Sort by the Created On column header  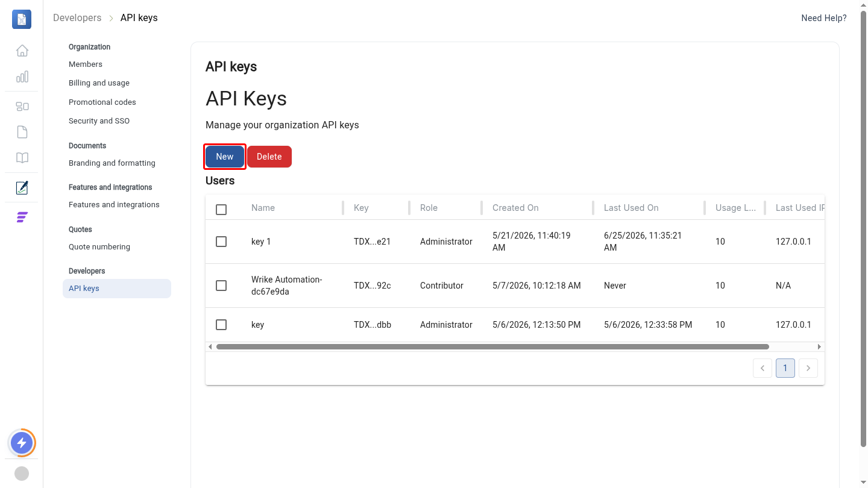[x=515, y=208]
